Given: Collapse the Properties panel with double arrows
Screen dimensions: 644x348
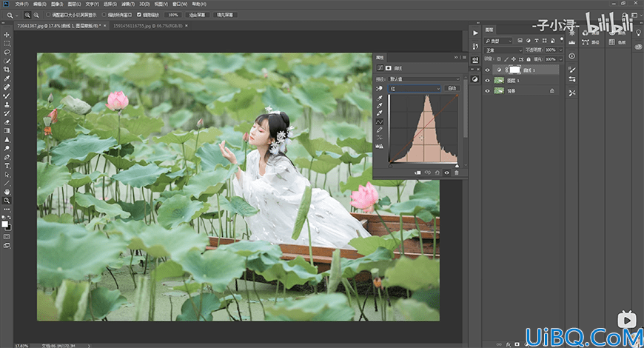Looking at the screenshot, I should point(456,58).
